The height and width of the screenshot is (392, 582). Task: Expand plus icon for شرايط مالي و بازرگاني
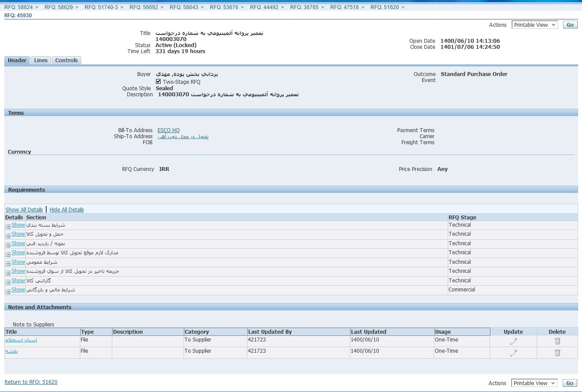pos(8,291)
